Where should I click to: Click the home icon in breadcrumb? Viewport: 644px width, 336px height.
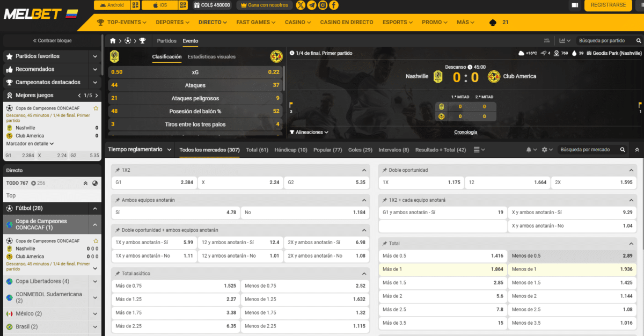click(113, 41)
